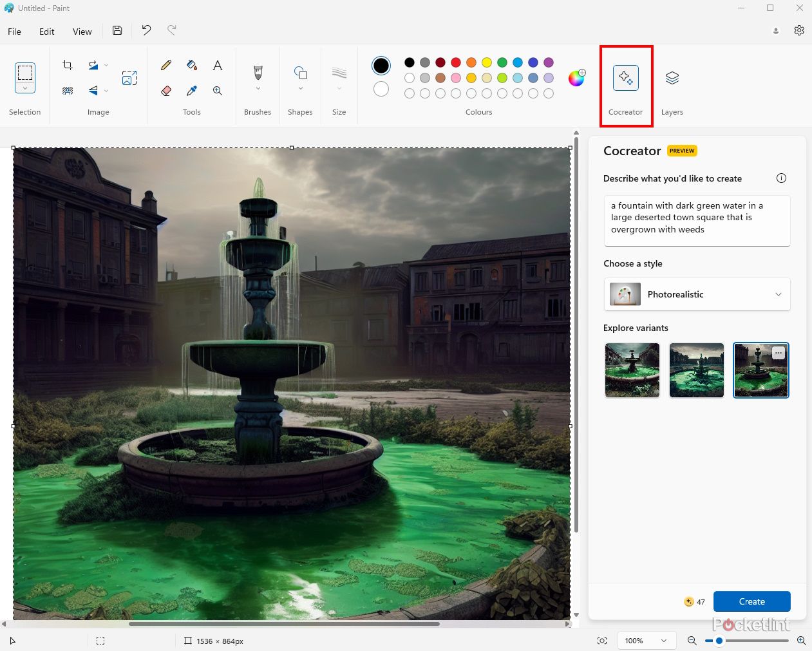
Task: Open the File menu
Action: click(x=14, y=32)
